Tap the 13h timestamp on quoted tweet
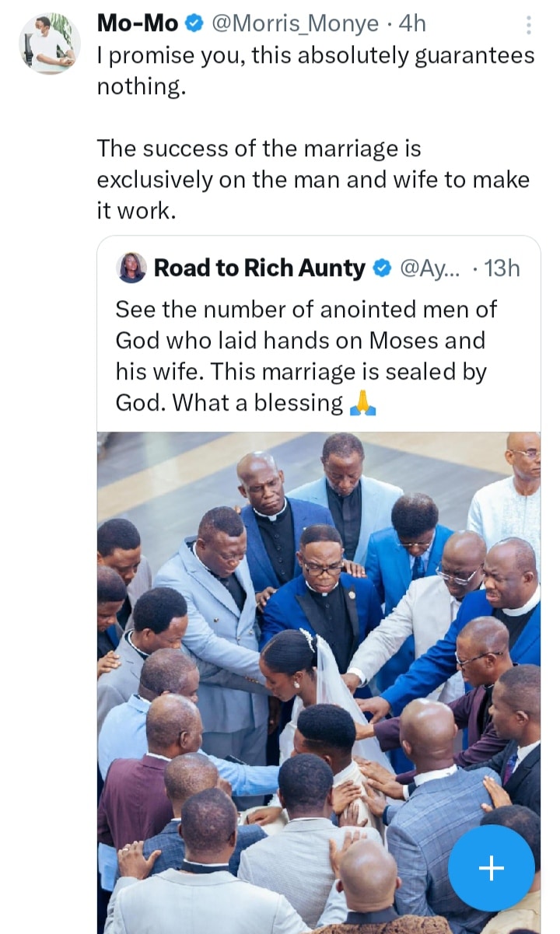This screenshot has height=934, width=560. coord(502,269)
